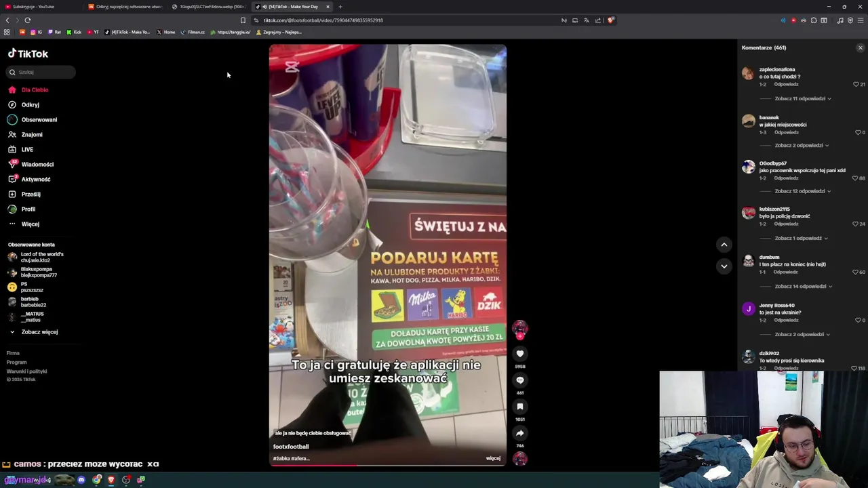Reload the page
Viewport: 868px width, 488px height.
(28, 20)
